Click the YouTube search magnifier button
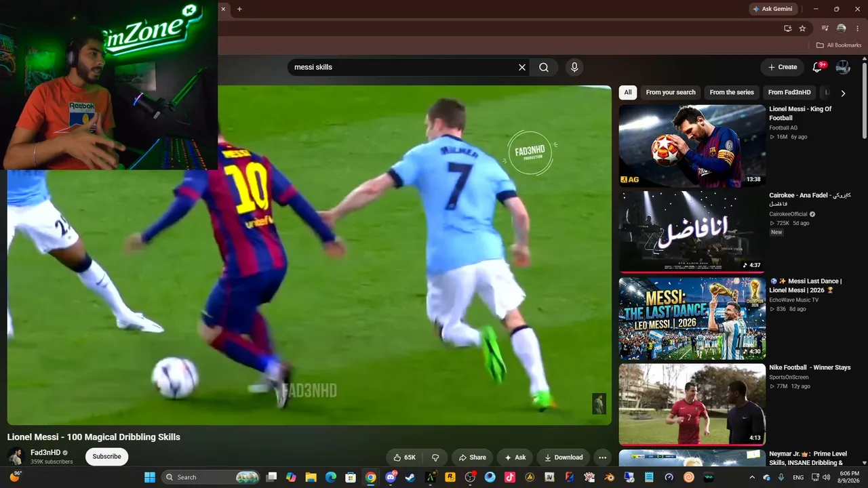Screen dimensions: 868x488 click(x=544, y=67)
